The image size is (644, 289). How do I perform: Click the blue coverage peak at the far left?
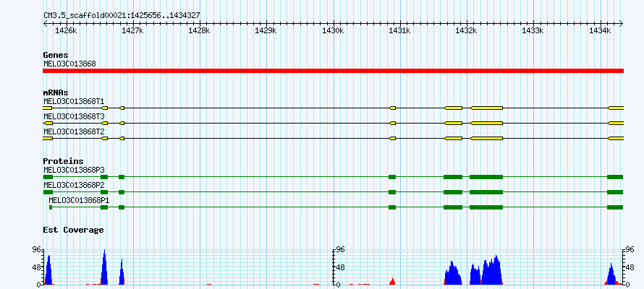(48, 270)
